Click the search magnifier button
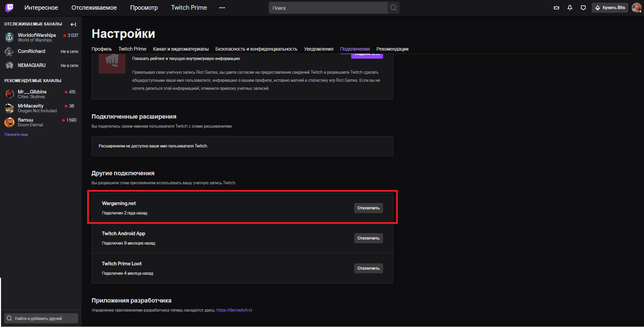Screen dimensions: 644x327 point(394,8)
